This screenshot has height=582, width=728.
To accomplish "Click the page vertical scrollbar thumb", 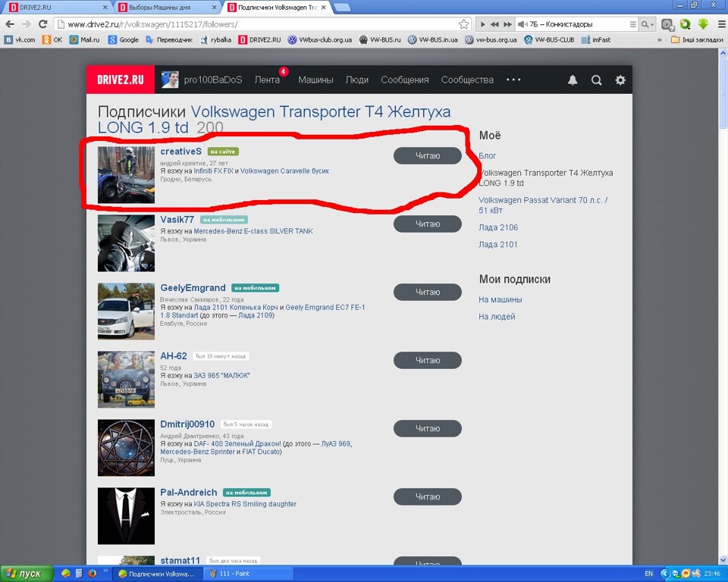I will point(723,92).
